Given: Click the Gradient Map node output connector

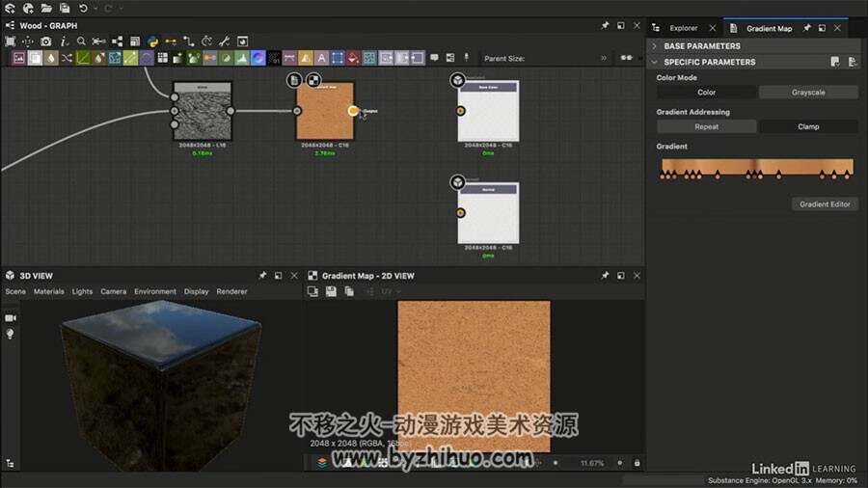Looking at the screenshot, I should 353,111.
